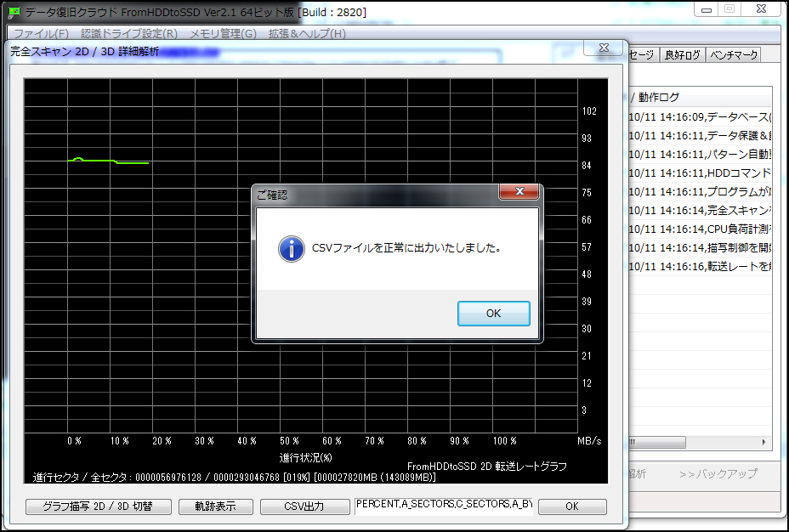Close the ご確認 confirmation dialog with X

[x=519, y=193]
